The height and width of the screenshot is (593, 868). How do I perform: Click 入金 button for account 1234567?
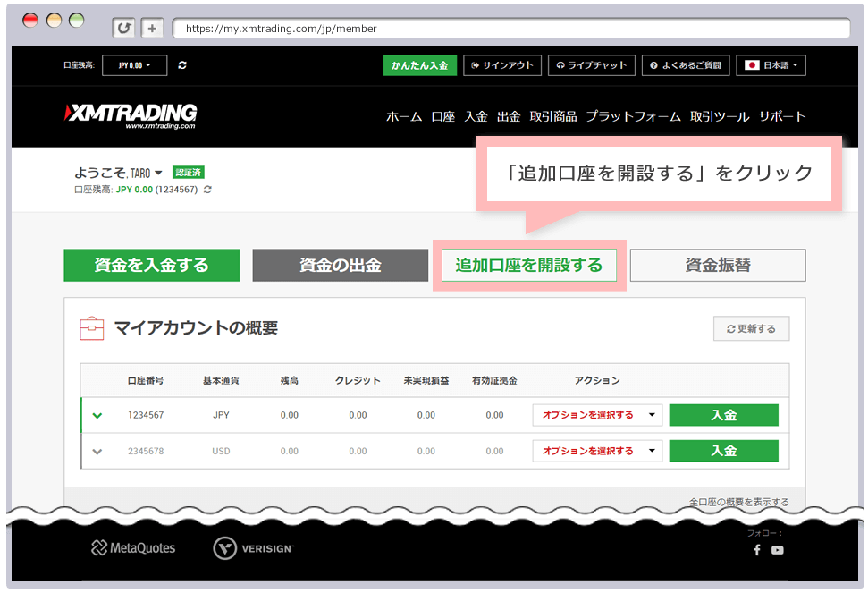pos(723,415)
